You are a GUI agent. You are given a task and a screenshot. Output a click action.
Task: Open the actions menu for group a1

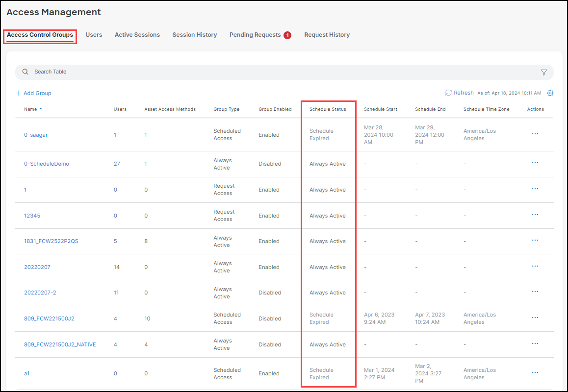coord(535,372)
